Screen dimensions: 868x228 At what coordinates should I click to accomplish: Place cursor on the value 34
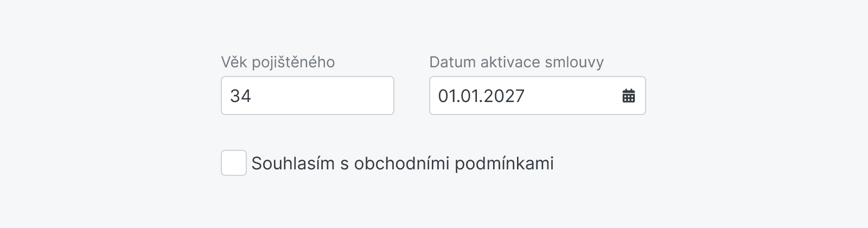240,96
